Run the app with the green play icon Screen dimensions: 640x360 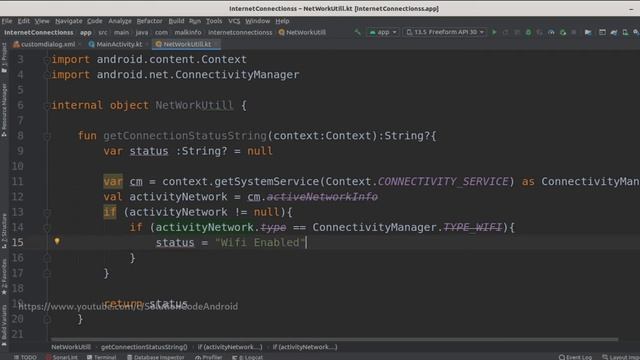pyautogui.click(x=494, y=32)
